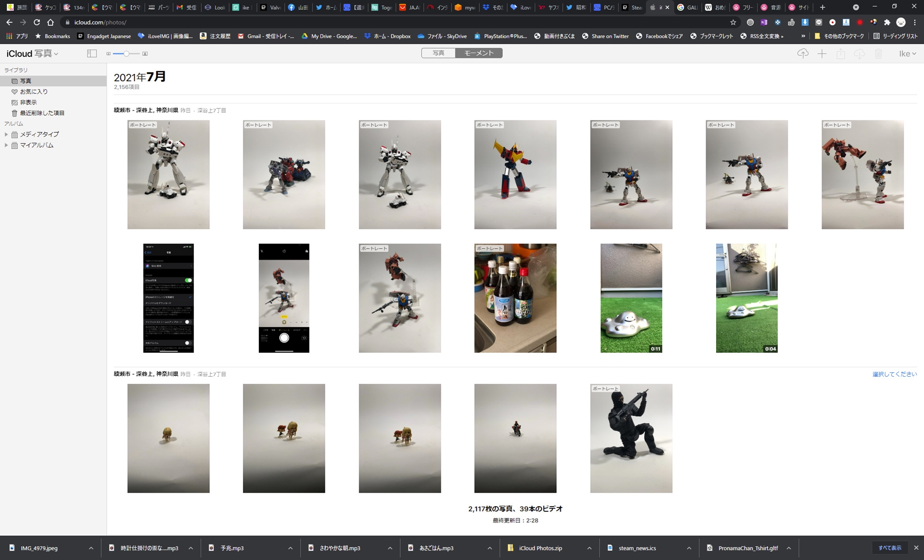Expand the マイアルバム album group

[x=7, y=145]
